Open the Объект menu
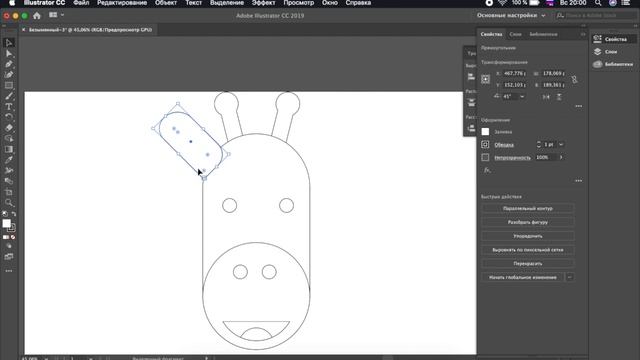640x360 pixels. click(166, 3)
